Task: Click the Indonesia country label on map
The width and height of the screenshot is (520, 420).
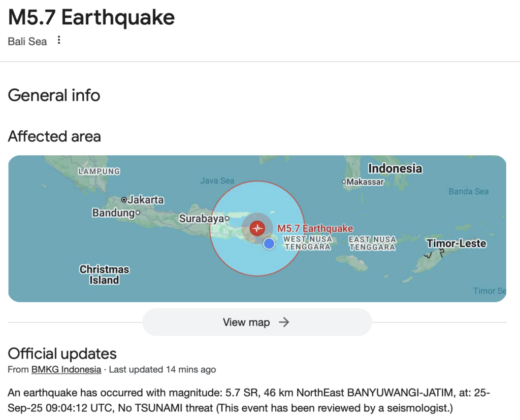Action: [395, 168]
